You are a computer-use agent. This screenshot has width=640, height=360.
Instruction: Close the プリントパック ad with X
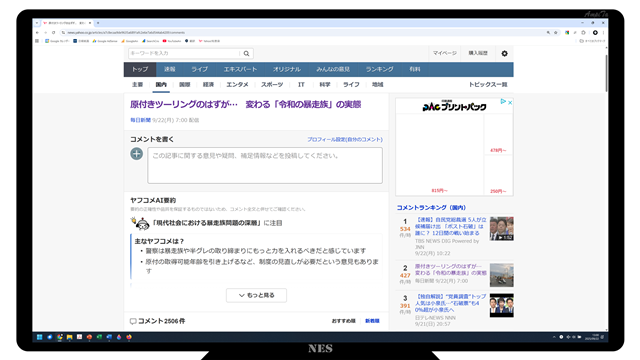tap(510, 102)
